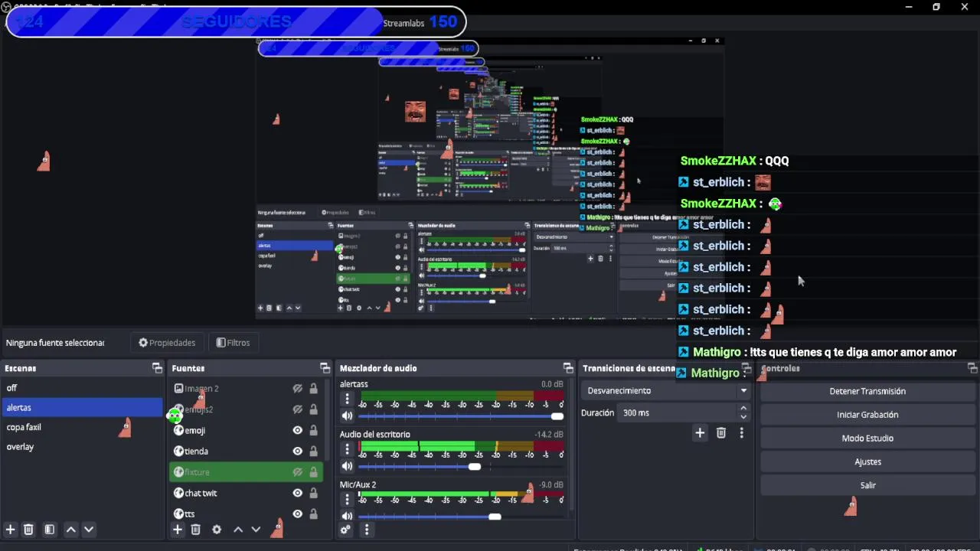Screen dimensions: 980x551
Task: Delete selected scene with trash icon
Action: click(x=28, y=529)
